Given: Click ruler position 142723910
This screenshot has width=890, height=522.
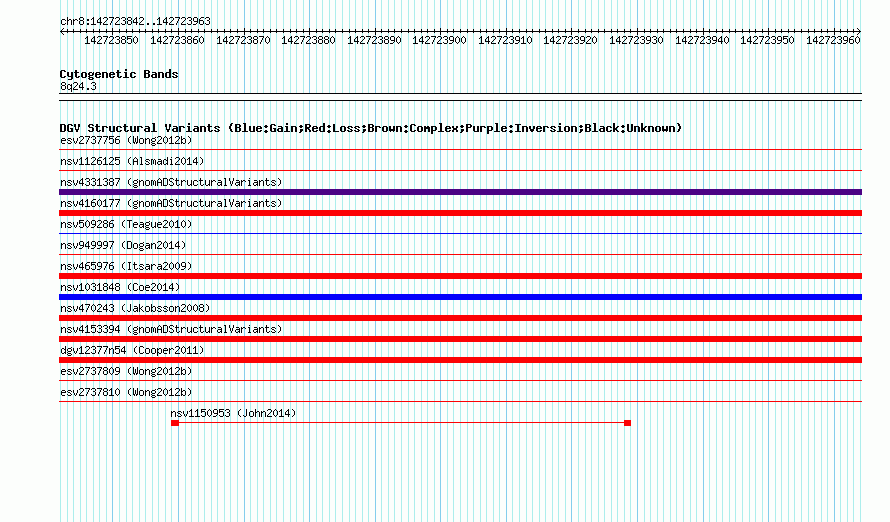Looking at the screenshot, I should [x=505, y=40].
